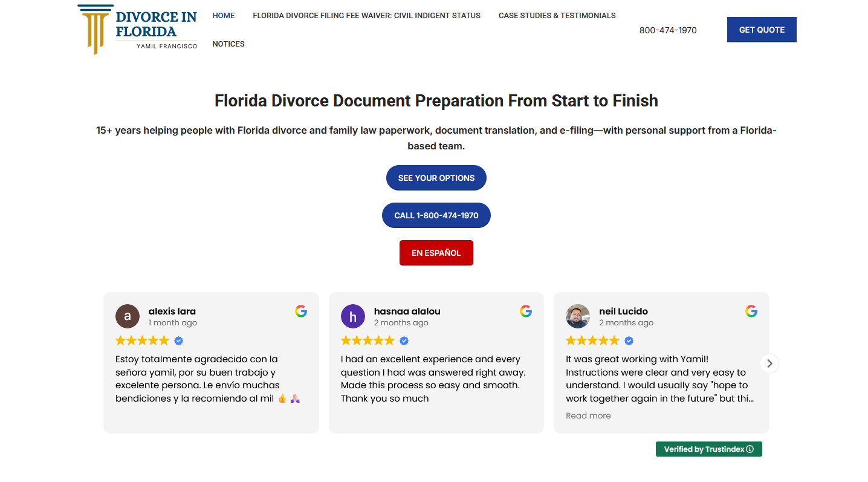Click the star rating on neil Lucido review
This screenshot has height=482, width=868.
[592, 340]
